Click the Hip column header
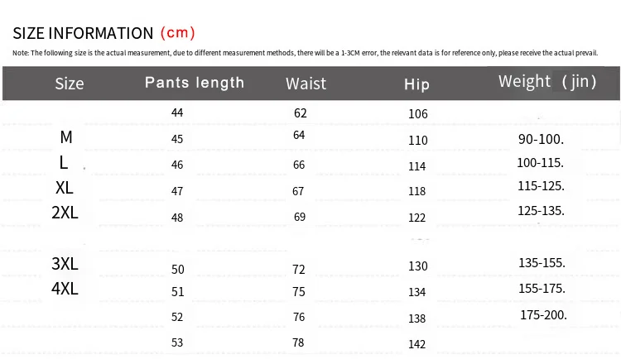621x364 pixels. pos(416,84)
